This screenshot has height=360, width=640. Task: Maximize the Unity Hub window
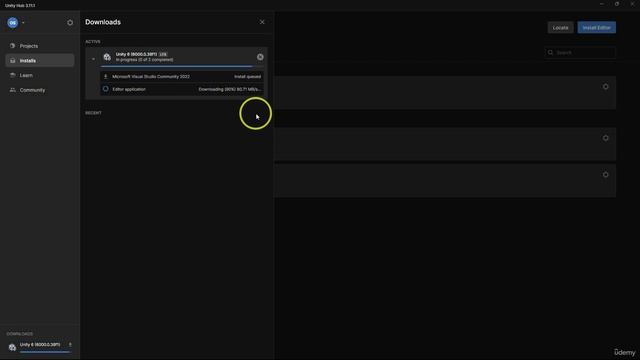click(617, 4)
